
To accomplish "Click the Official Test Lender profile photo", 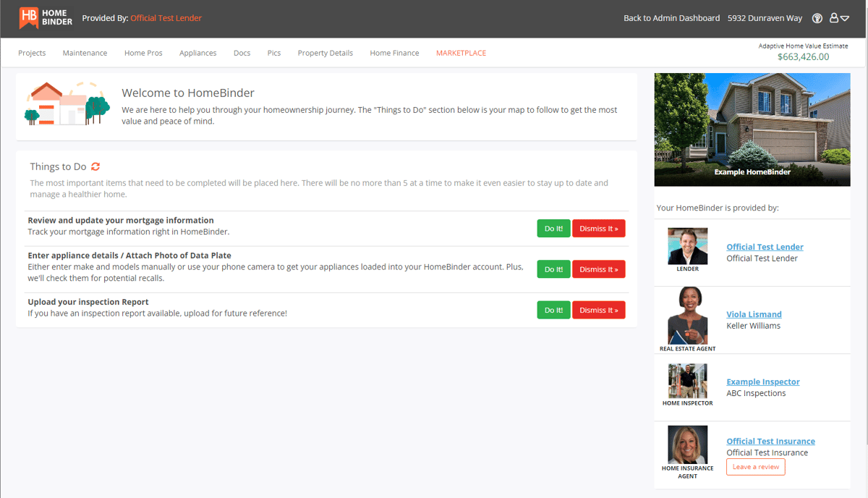I will [x=687, y=246].
